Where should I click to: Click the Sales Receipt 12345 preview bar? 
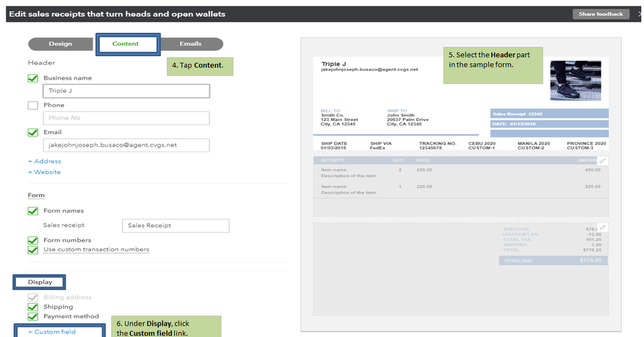549,113
